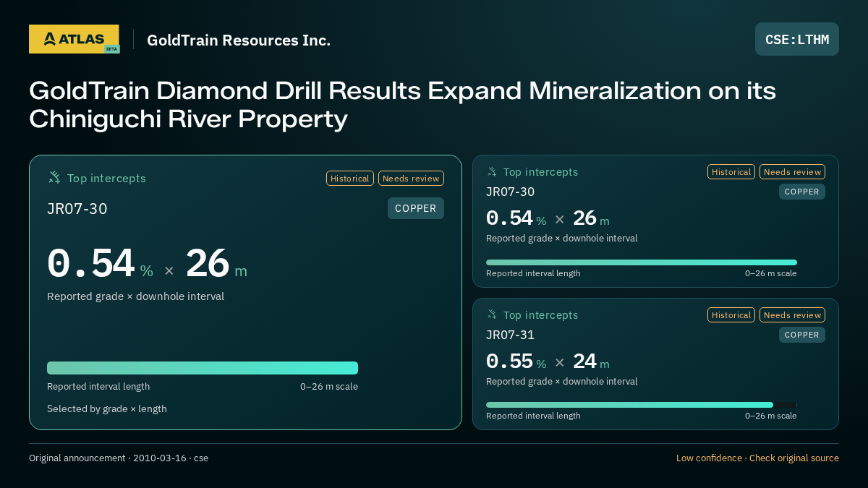Open the CSE:LTHM ticker badge
Viewport: 868px width, 488px height.
(797, 39)
